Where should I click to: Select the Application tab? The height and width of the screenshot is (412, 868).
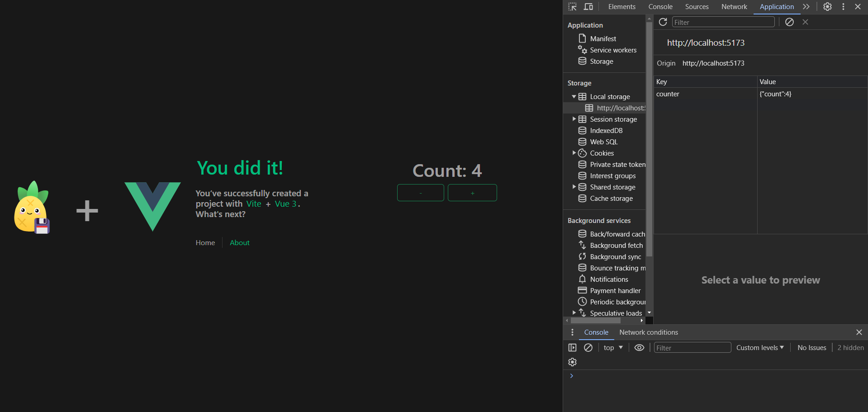(777, 7)
